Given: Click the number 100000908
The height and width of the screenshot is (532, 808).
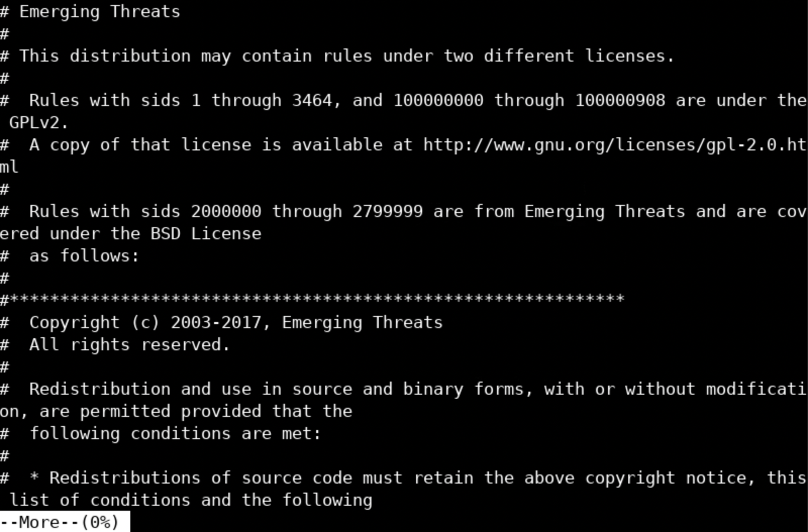Looking at the screenshot, I should (620, 100).
